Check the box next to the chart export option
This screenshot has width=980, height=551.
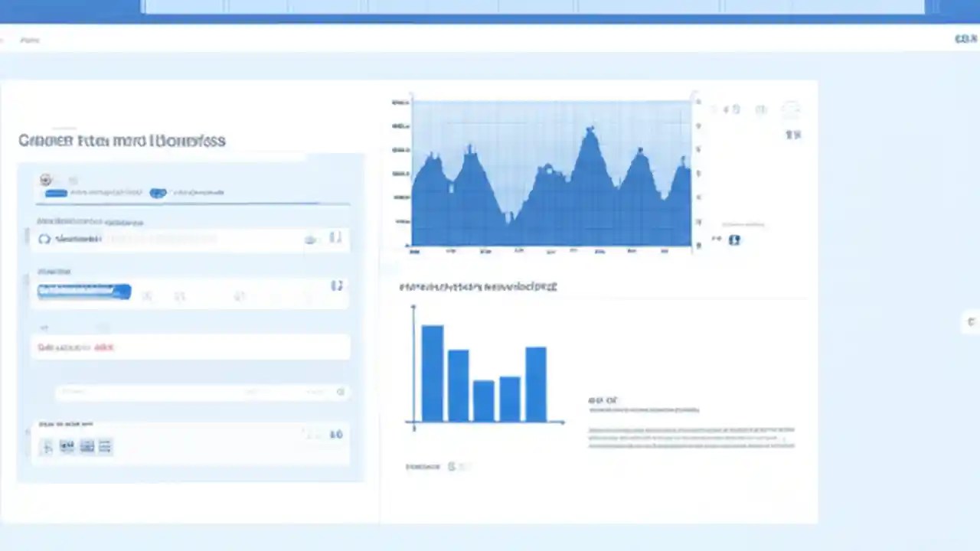pos(734,240)
